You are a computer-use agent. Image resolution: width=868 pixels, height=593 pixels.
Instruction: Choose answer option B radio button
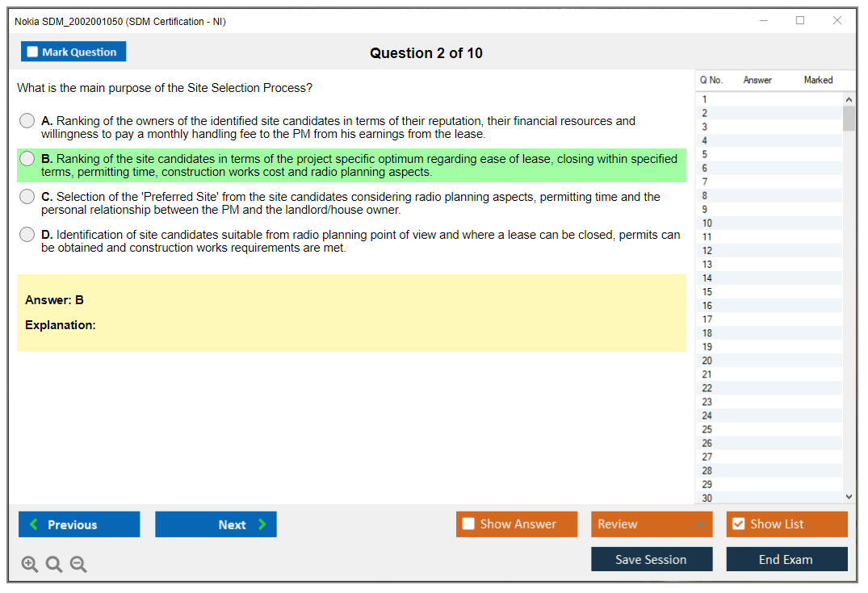coord(27,159)
